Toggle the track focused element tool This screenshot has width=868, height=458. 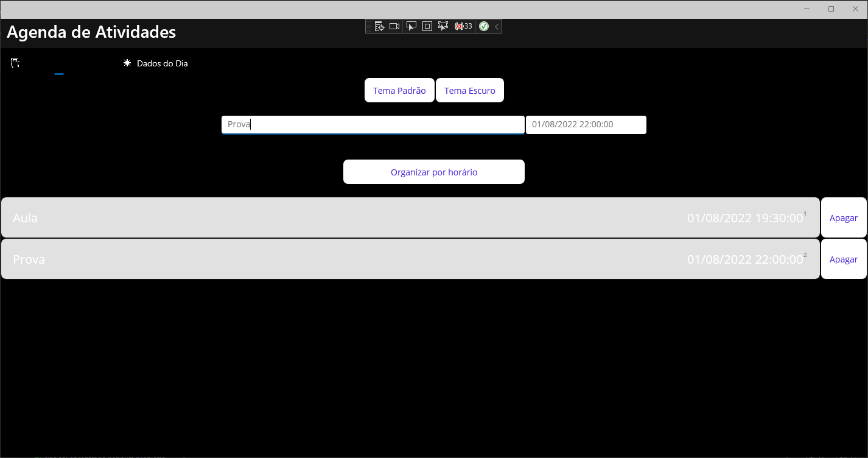(x=443, y=26)
